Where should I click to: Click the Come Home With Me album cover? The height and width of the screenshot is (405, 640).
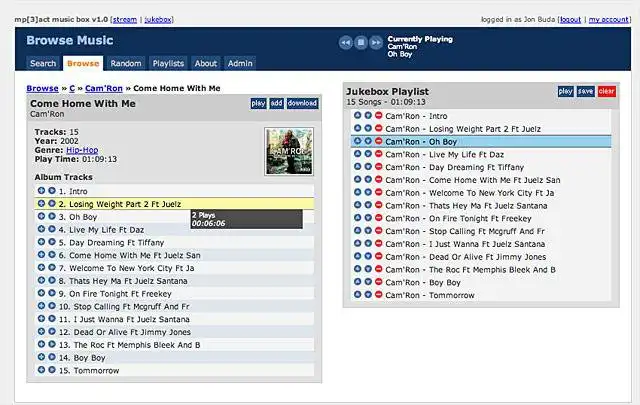pyautogui.click(x=289, y=151)
